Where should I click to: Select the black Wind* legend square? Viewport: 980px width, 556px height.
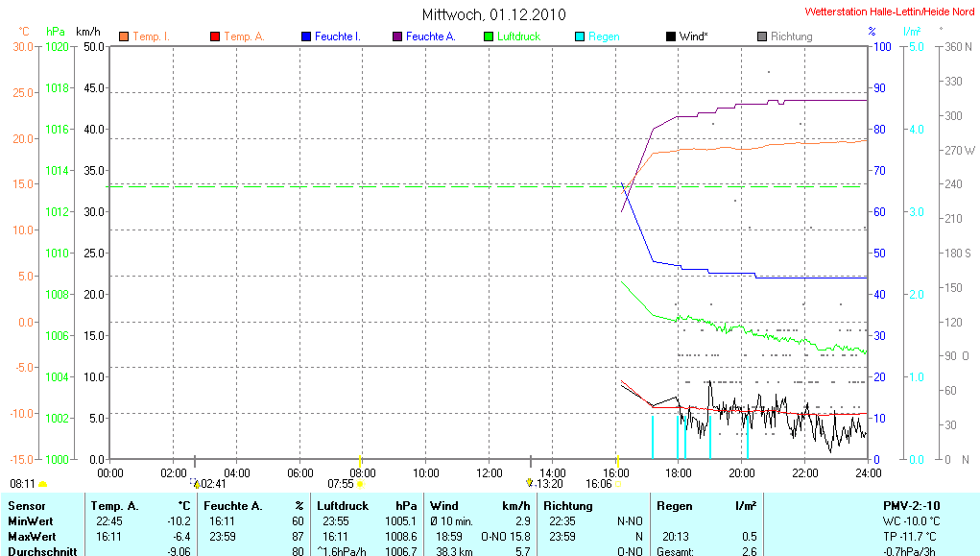(670, 36)
